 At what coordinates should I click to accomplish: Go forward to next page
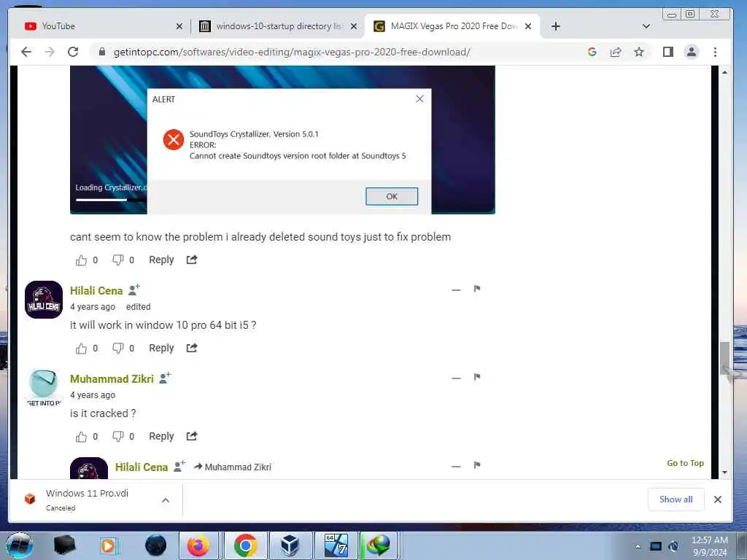coord(50,52)
